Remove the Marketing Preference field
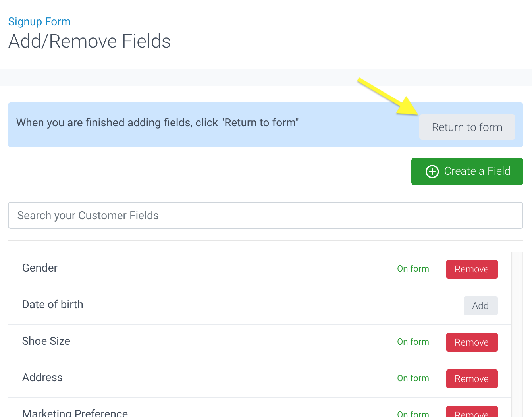The width and height of the screenshot is (532, 417). click(x=472, y=413)
